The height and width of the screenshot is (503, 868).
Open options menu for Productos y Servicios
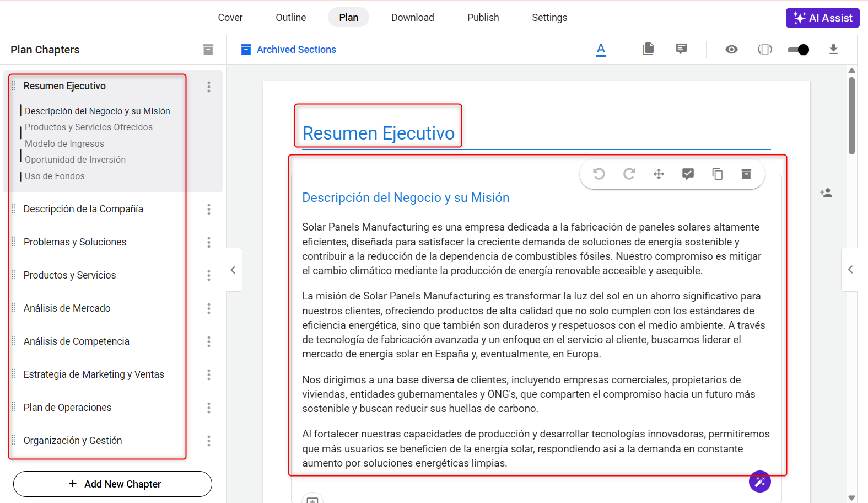click(209, 275)
